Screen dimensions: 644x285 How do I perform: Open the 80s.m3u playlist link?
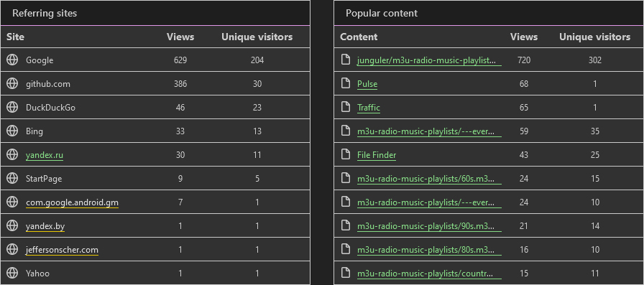pyautogui.click(x=429, y=250)
